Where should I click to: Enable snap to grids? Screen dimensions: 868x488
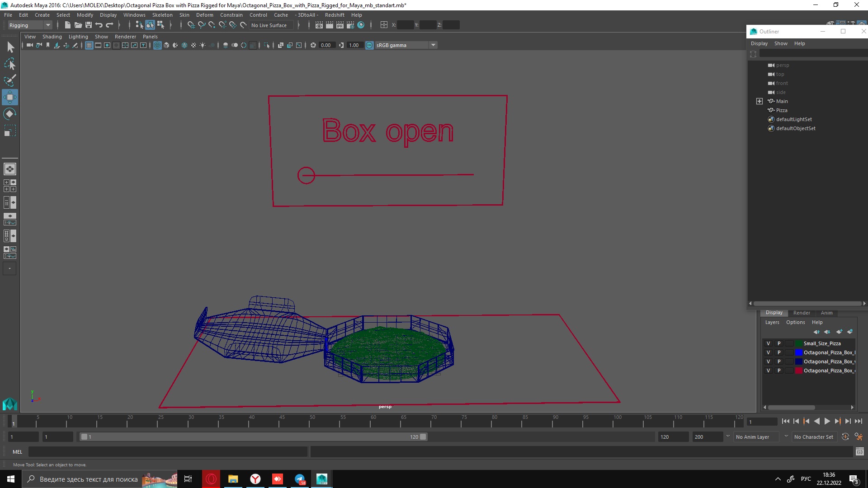coord(191,25)
